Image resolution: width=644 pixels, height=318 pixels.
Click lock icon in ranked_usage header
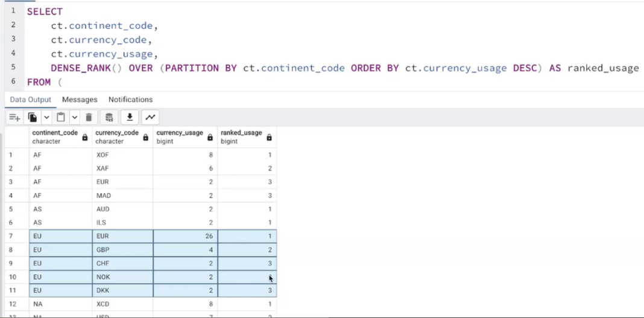click(x=269, y=137)
